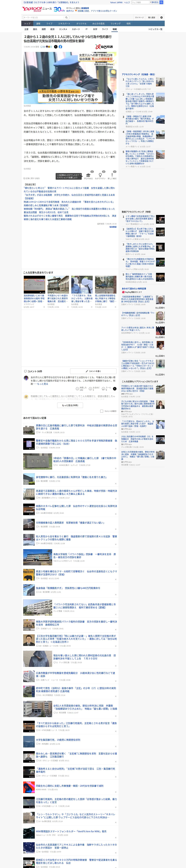Toggle the コメント非表示 checkbox
Viewport: 186px width, 868px height.
click(x=102, y=411)
